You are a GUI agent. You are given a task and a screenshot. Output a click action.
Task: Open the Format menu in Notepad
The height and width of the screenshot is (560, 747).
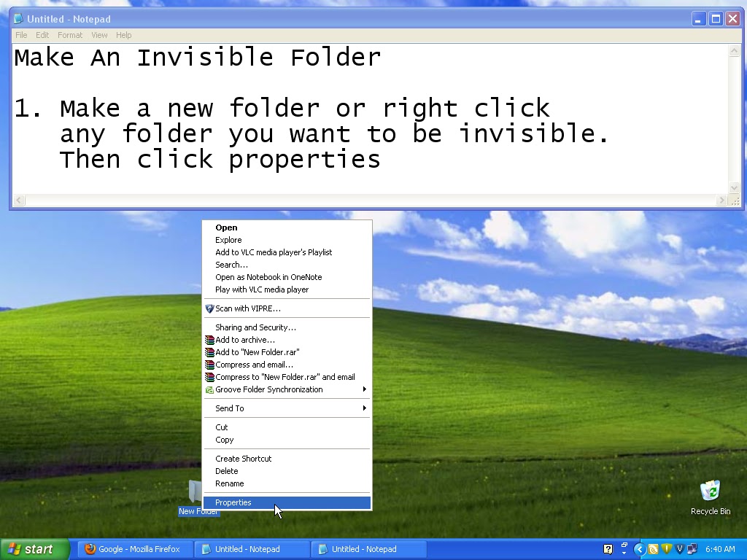(70, 34)
